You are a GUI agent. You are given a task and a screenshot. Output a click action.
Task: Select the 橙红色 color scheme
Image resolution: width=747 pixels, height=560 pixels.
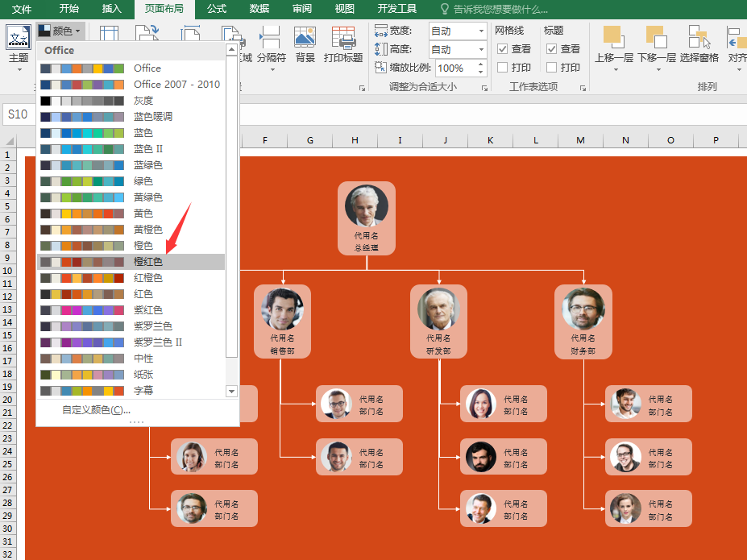coord(131,261)
